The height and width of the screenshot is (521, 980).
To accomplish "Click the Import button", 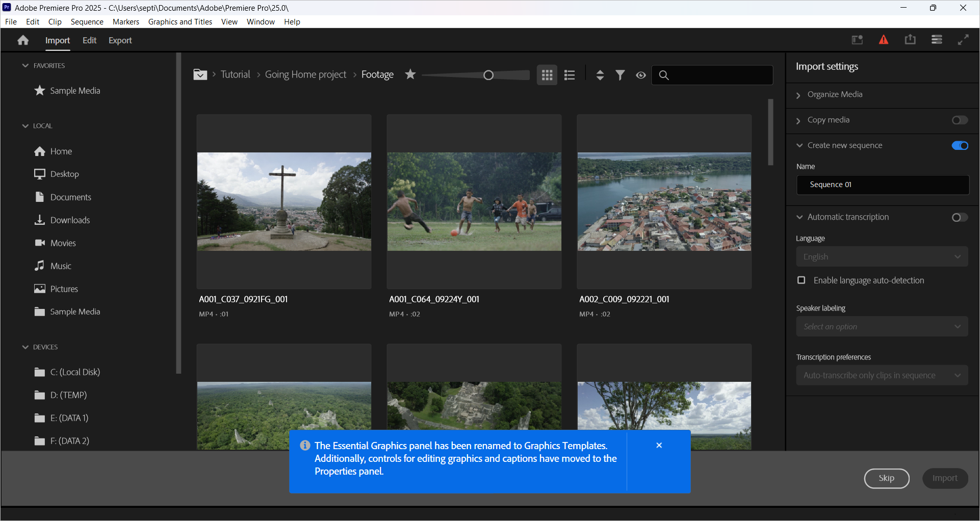I will pyautogui.click(x=945, y=478).
